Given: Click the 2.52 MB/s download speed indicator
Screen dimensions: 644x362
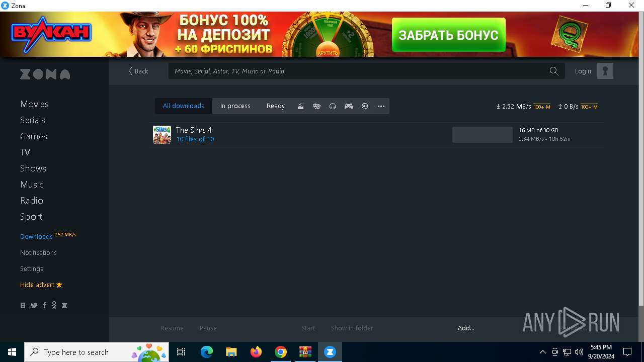Looking at the screenshot, I should (514, 107).
